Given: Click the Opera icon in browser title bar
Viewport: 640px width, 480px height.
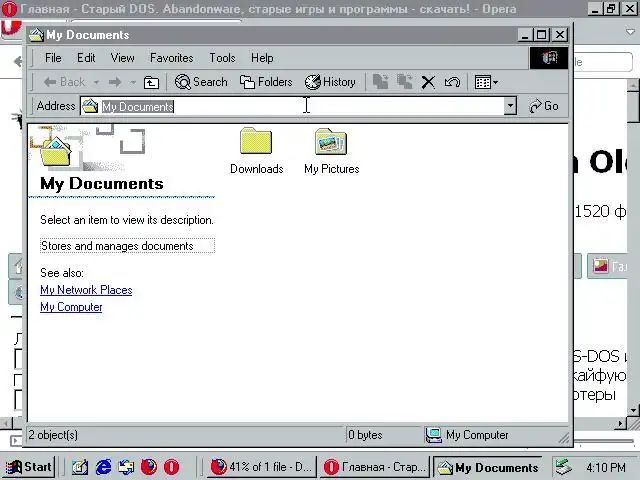Looking at the screenshot, I should point(9,9).
